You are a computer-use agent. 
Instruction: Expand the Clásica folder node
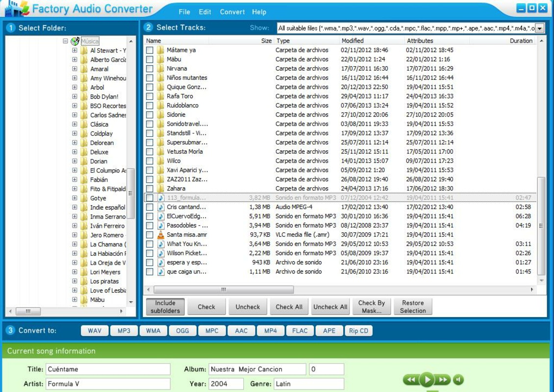pos(75,124)
